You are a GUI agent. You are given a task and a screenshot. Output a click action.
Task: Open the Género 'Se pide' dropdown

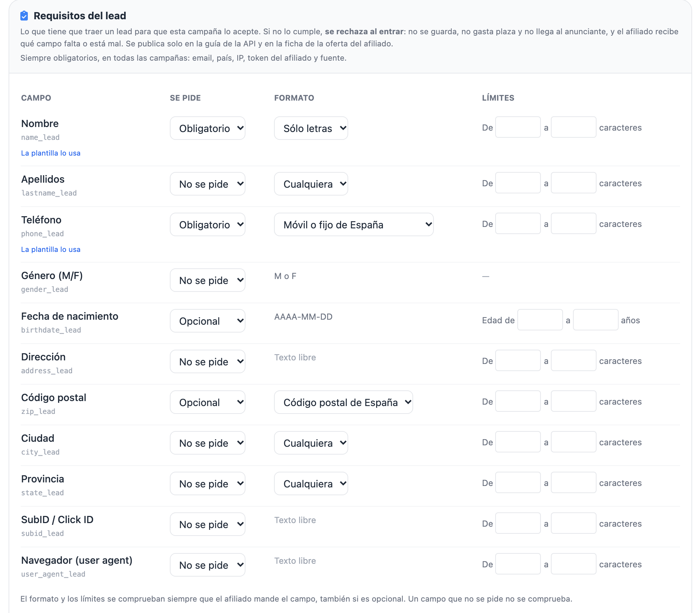pyautogui.click(x=208, y=280)
